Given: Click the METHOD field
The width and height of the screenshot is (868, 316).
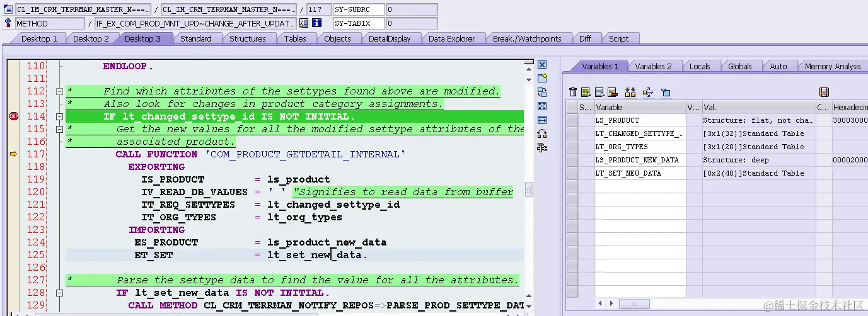Looking at the screenshot, I should click(50, 23).
